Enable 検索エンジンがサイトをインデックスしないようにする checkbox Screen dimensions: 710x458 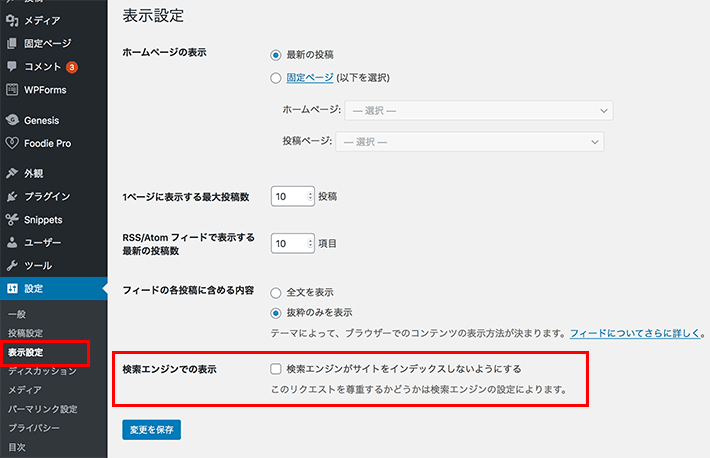coord(275,369)
